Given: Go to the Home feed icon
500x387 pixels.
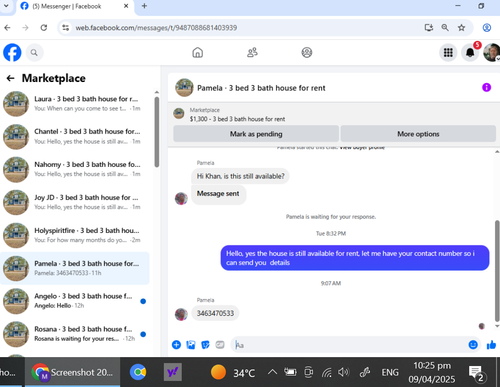Looking at the screenshot, I should coord(198,52).
